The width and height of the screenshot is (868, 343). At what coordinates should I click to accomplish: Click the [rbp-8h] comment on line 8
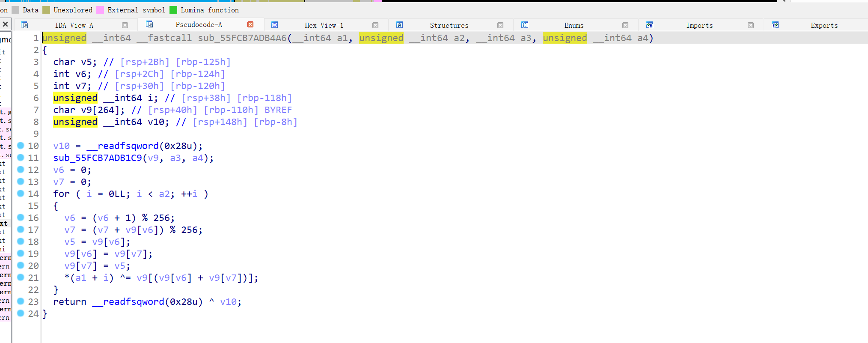click(x=276, y=122)
